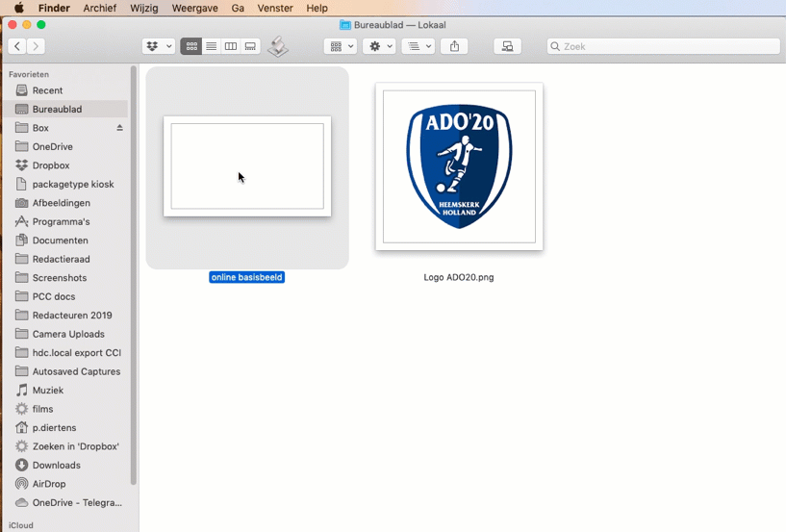Open the group-by arrangement dropdown
Image resolution: width=786 pixels, height=532 pixels.
pos(341,46)
